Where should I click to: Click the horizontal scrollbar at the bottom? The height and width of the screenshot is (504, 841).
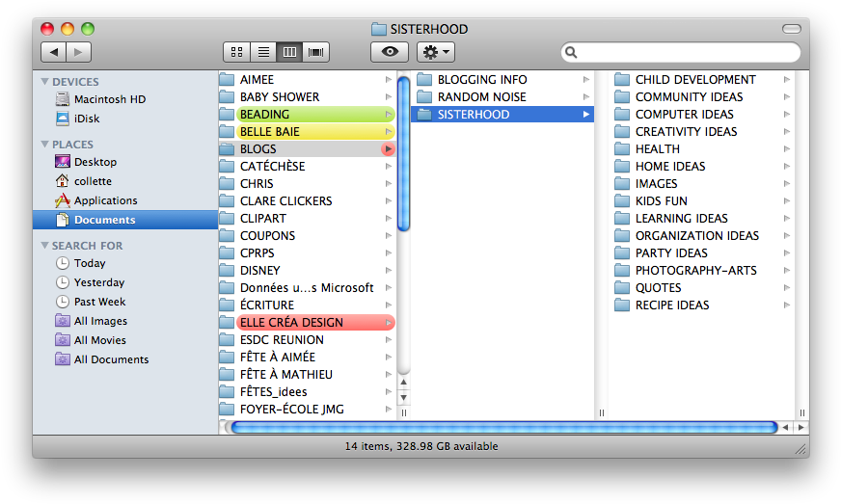[x=503, y=427]
